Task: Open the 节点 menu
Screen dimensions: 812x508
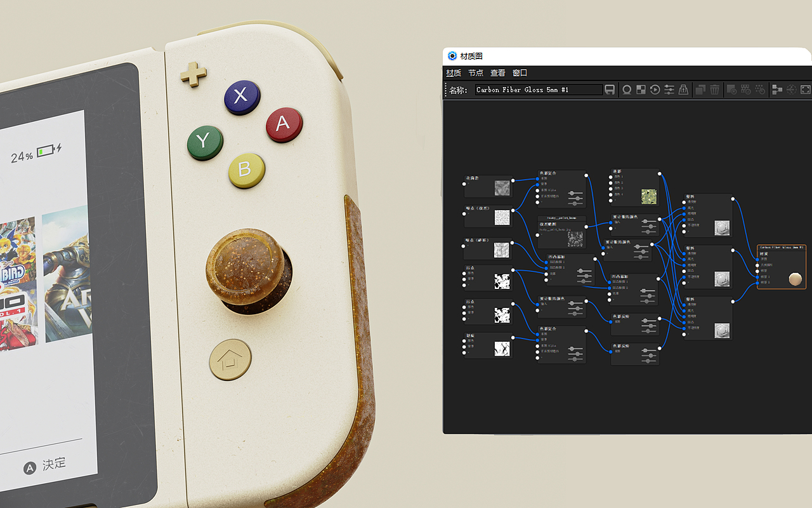Action: point(476,73)
